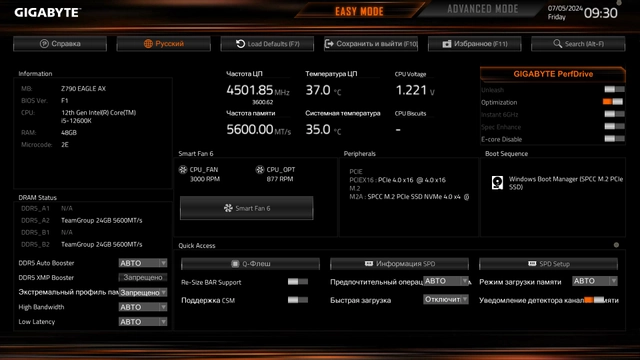Switch to the Advanced Mode tab
Image resolution: width=640 pixels, height=360 pixels.
click(482, 9)
